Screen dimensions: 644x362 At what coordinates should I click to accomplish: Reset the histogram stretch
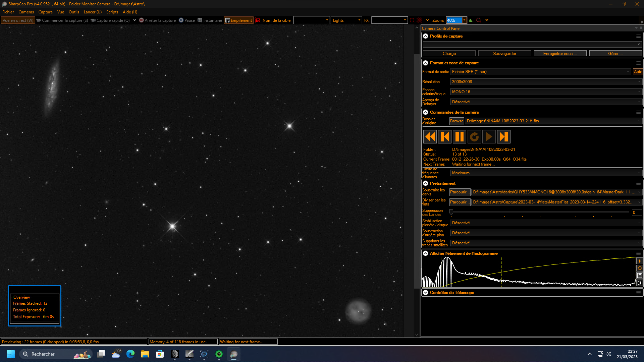coord(639,268)
